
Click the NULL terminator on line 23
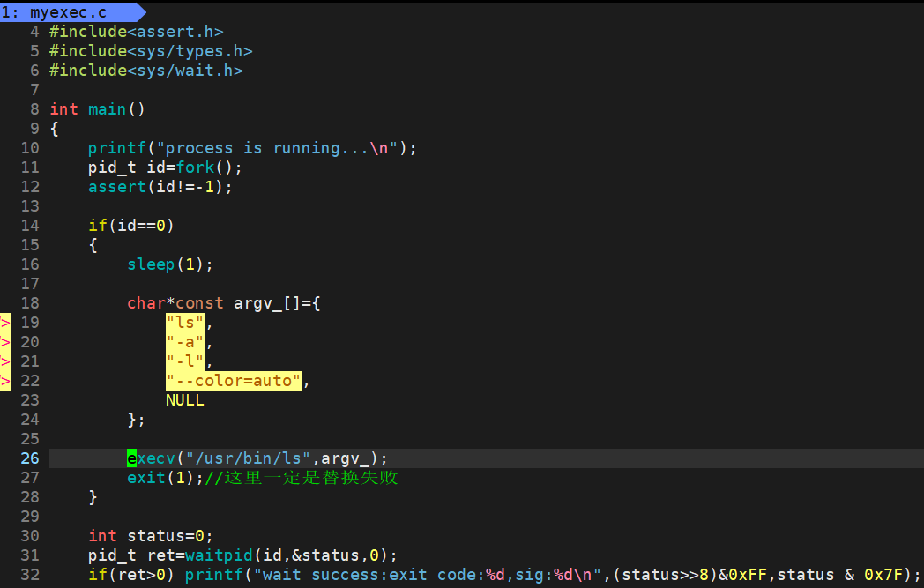pos(185,400)
